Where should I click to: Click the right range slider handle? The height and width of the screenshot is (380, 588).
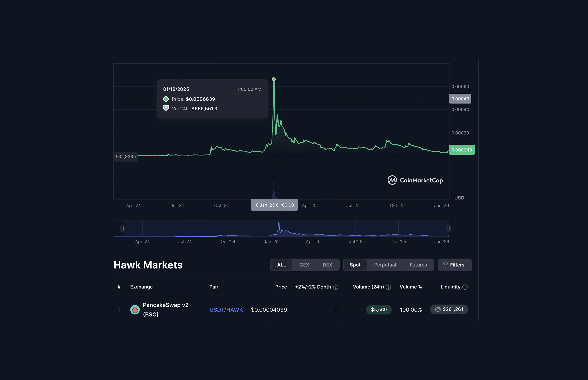(x=449, y=228)
